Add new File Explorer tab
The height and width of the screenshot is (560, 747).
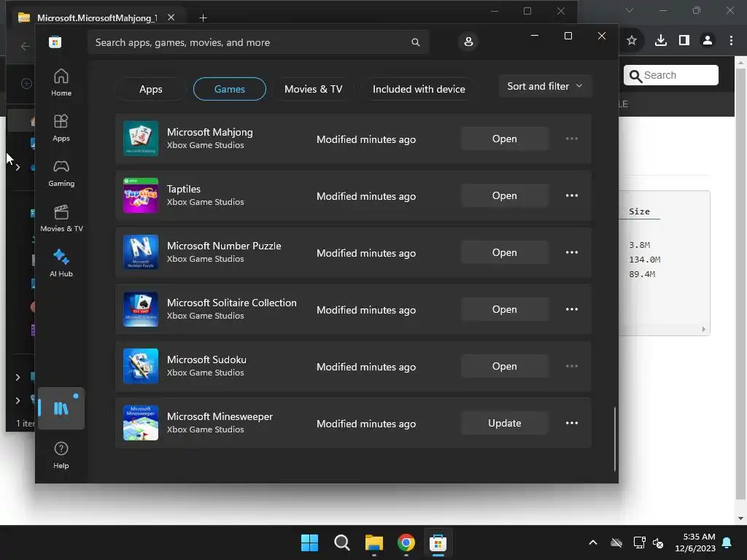(203, 17)
